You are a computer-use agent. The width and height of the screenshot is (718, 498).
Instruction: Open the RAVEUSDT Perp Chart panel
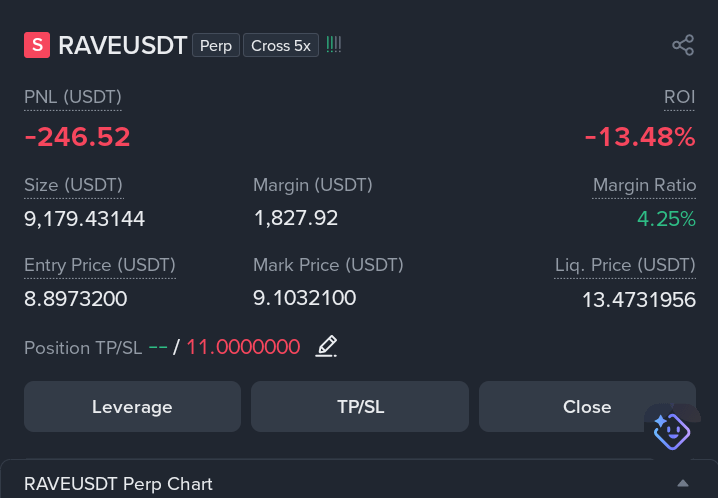pos(359,479)
